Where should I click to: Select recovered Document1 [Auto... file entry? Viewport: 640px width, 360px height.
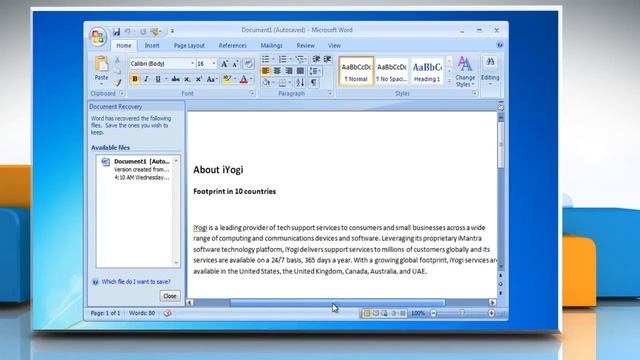pyautogui.click(x=136, y=169)
